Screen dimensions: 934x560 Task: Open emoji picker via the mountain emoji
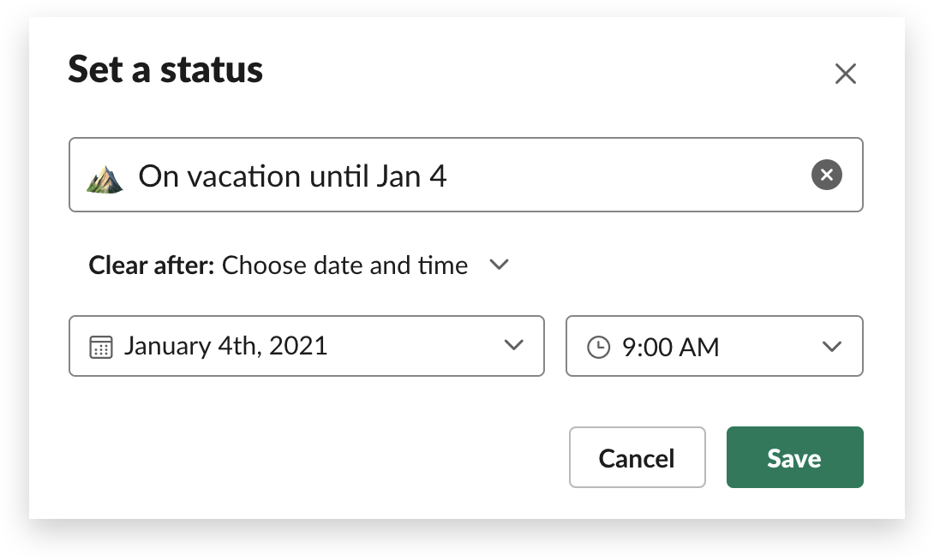tap(105, 177)
